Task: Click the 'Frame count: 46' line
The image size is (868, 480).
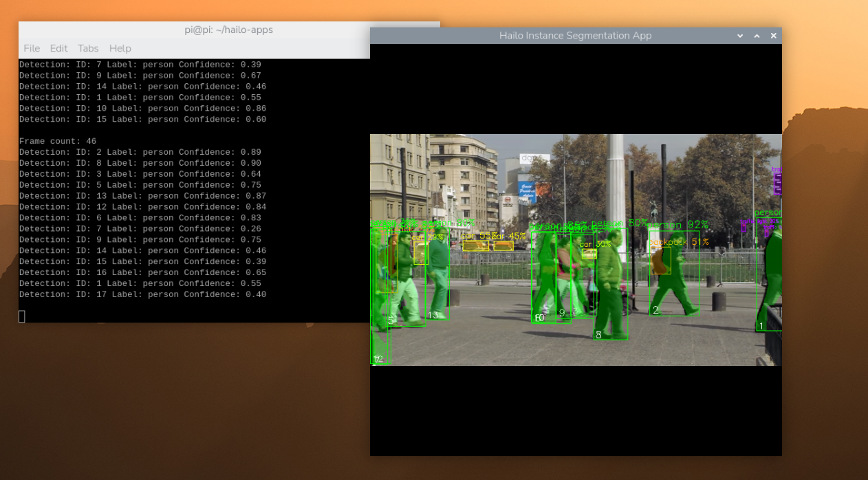Action: pyautogui.click(x=58, y=141)
